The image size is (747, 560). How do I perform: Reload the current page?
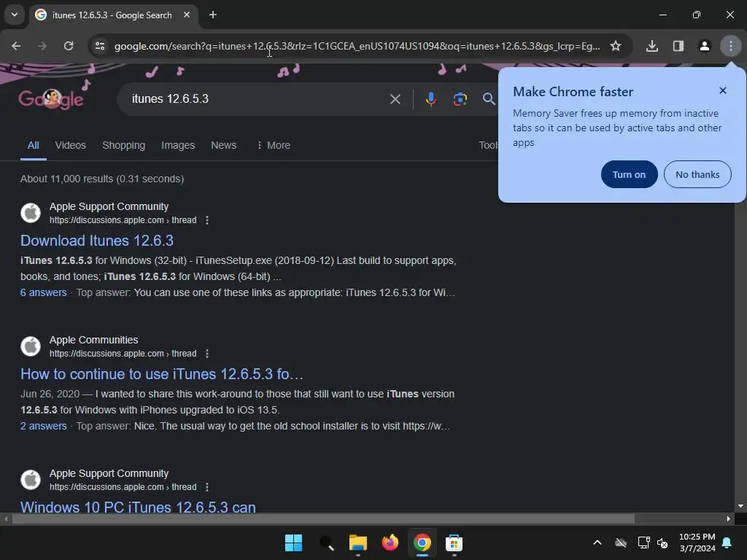coord(69,46)
